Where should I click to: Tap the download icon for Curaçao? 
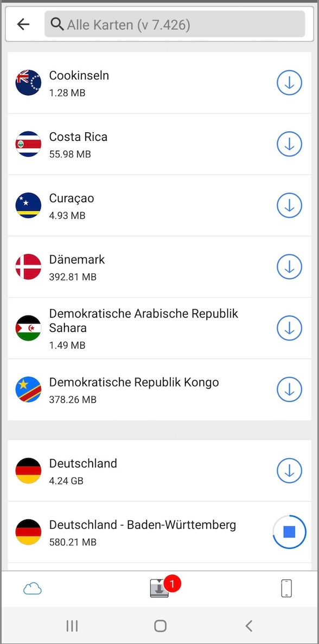pos(289,205)
